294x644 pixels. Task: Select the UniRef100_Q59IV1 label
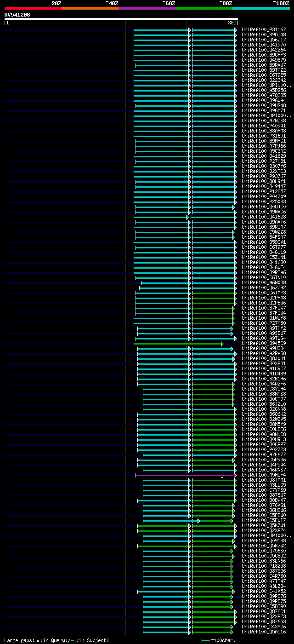pyautogui.click(x=264, y=242)
